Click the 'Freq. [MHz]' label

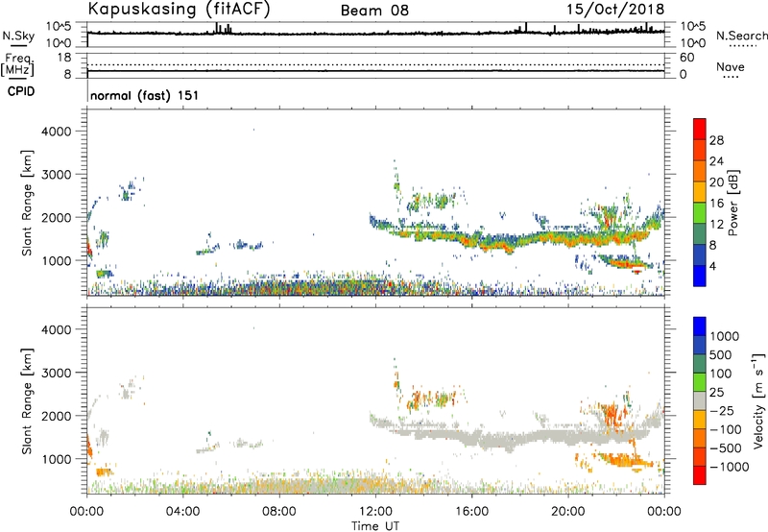18,64
